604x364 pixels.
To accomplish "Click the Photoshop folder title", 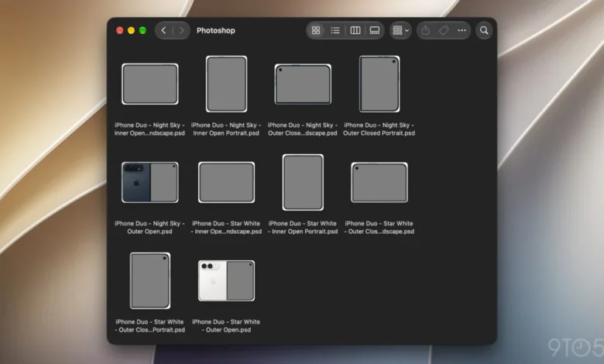I will click(x=216, y=30).
